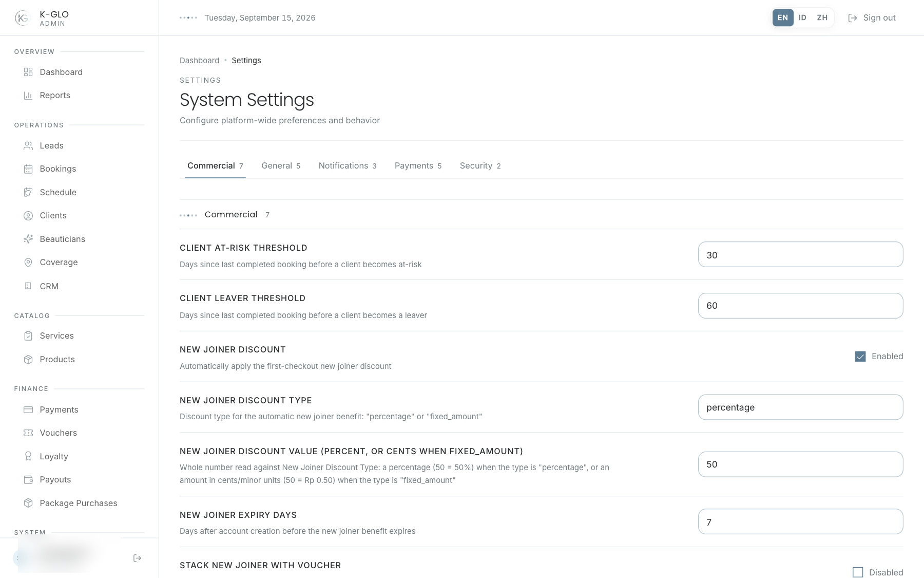Click the Reports chart icon
924x578 pixels.
click(x=28, y=96)
